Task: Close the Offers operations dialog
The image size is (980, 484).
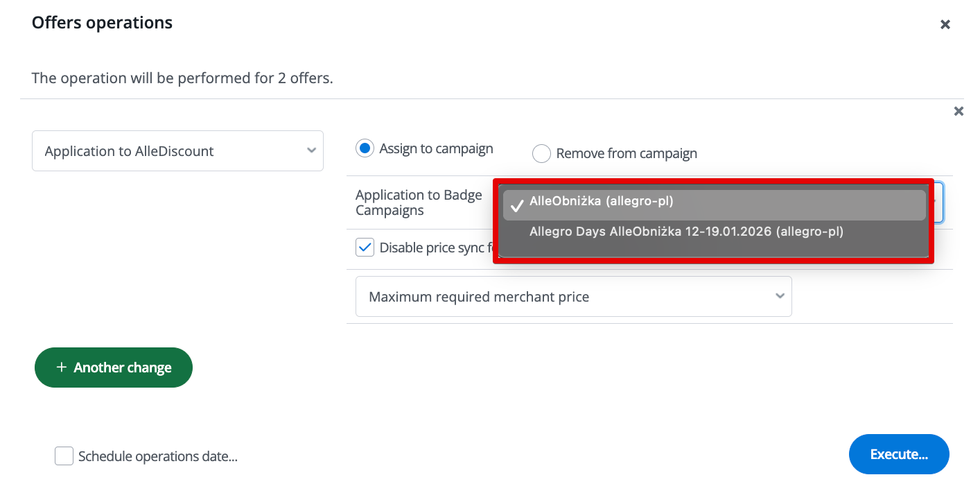Action: click(x=945, y=25)
